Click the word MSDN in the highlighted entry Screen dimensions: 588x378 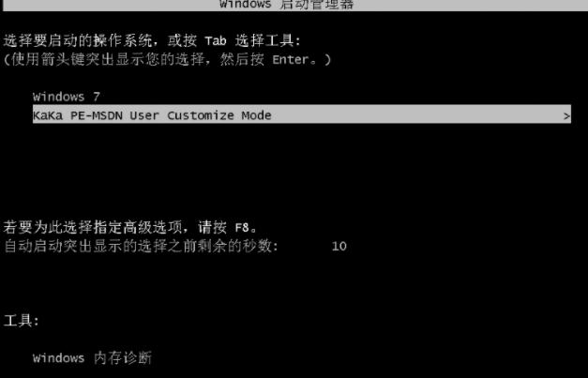107,115
